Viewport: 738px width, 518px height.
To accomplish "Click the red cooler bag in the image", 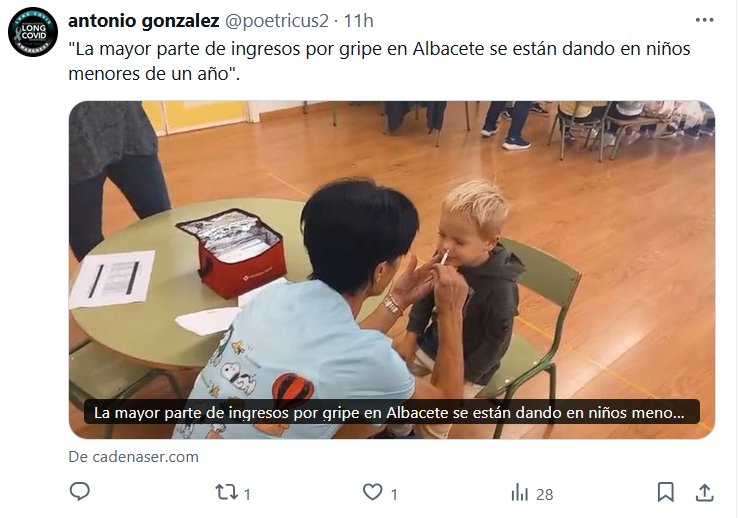I will pyautogui.click(x=232, y=252).
